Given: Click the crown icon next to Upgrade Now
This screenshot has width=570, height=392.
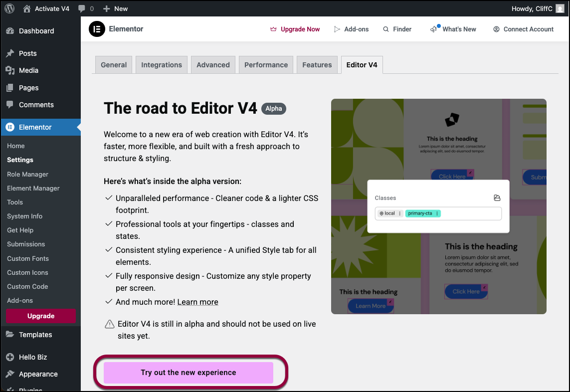Looking at the screenshot, I should [272, 29].
